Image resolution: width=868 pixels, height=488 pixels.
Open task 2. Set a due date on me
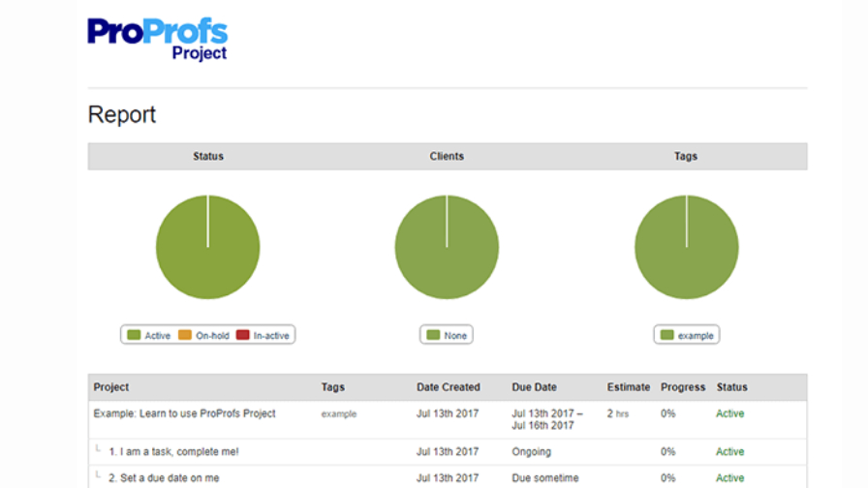coord(164,477)
